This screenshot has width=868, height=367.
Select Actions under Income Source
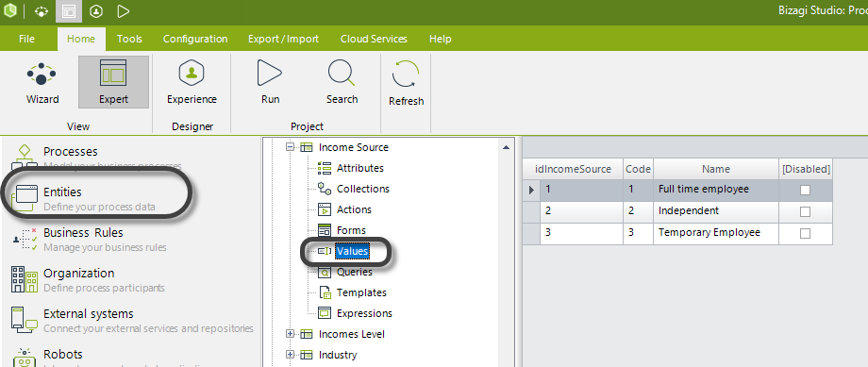click(x=354, y=209)
